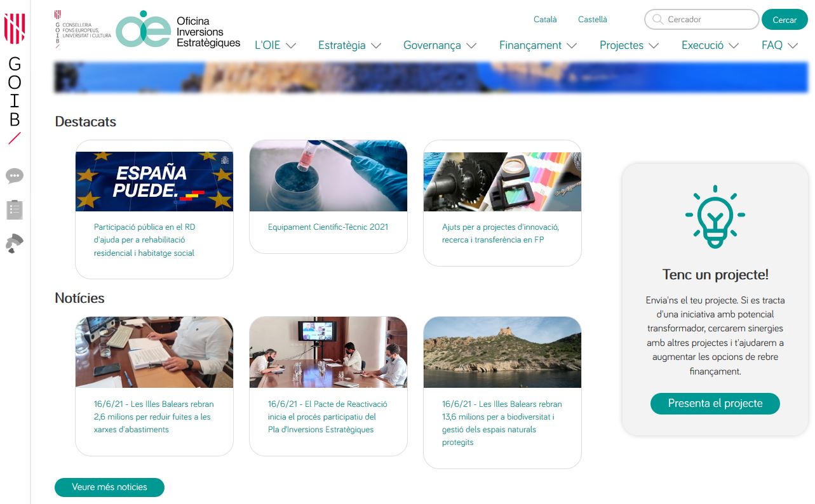Click the magnifying glass icon in search box
Screen dimensions: 815x504
[x=657, y=20]
